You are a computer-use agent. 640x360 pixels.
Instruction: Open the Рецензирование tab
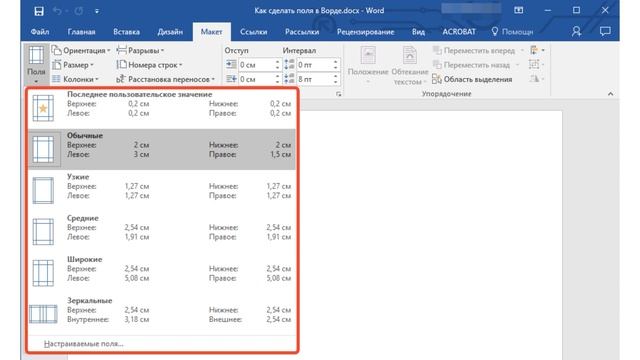(365, 32)
